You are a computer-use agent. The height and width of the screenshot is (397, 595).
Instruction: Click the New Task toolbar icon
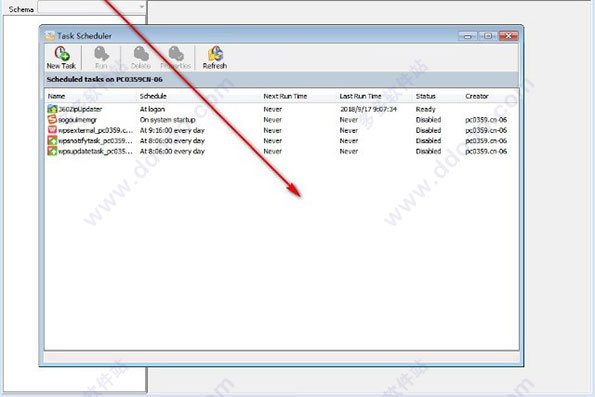click(x=61, y=53)
